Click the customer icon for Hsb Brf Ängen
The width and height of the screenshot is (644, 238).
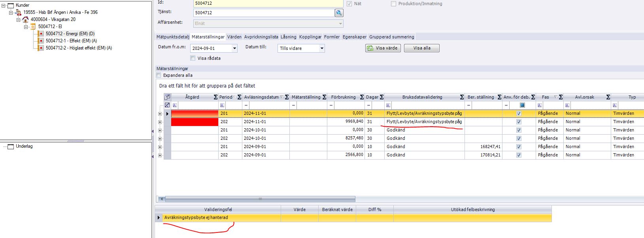pos(18,12)
